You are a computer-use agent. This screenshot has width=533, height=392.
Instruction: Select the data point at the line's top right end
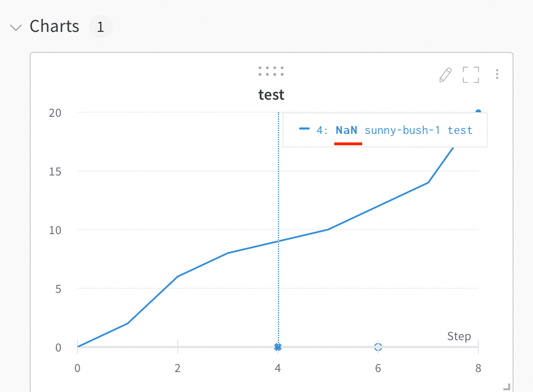tap(477, 112)
